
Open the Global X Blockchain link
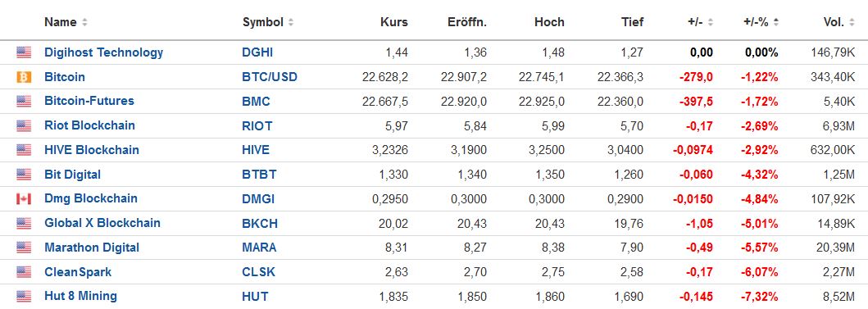tap(102, 223)
